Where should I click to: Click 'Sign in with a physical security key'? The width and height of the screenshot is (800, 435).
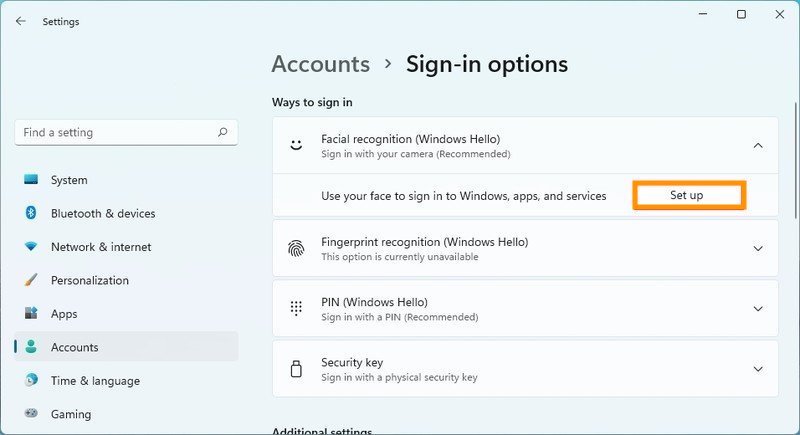click(399, 377)
